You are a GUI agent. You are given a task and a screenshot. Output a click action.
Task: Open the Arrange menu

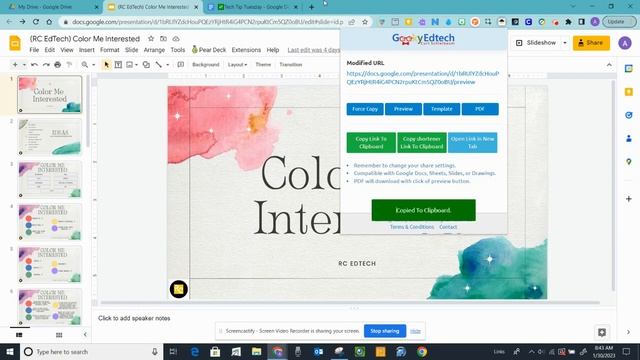click(154, 50)
